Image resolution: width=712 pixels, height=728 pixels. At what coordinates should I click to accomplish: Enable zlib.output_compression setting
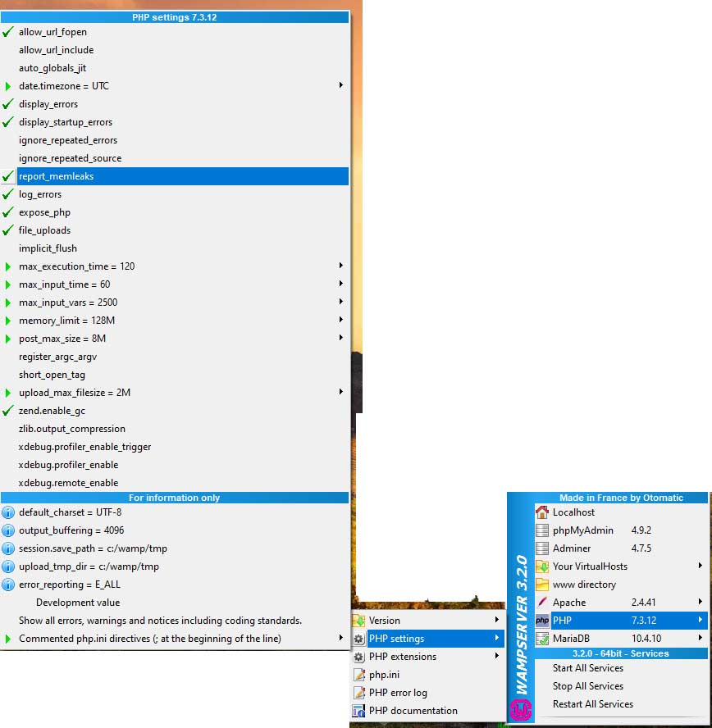coord(175,429)
